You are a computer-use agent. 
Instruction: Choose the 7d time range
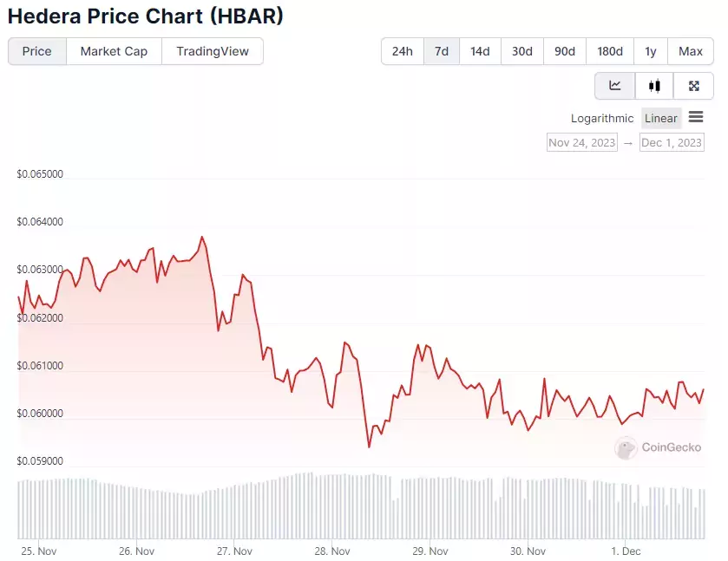point(442,51)
